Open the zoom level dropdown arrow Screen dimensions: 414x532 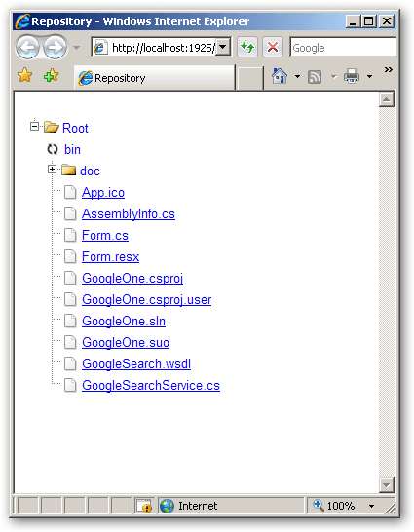371,506
